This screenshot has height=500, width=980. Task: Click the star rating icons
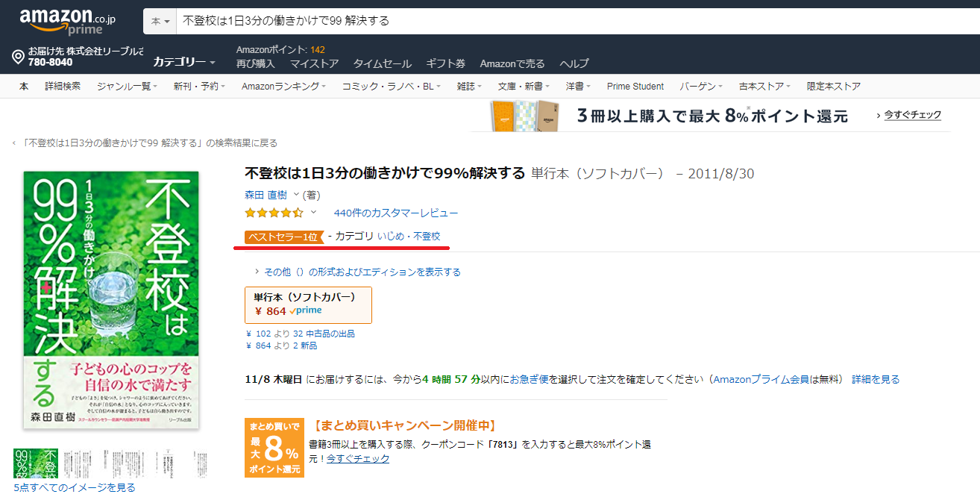tap(274, 213)
